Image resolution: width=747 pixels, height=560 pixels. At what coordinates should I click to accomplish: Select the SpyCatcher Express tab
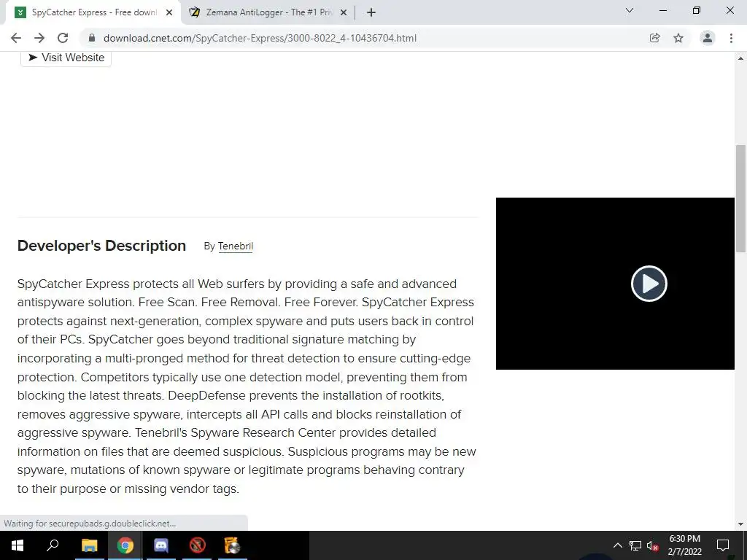(94, 12)
